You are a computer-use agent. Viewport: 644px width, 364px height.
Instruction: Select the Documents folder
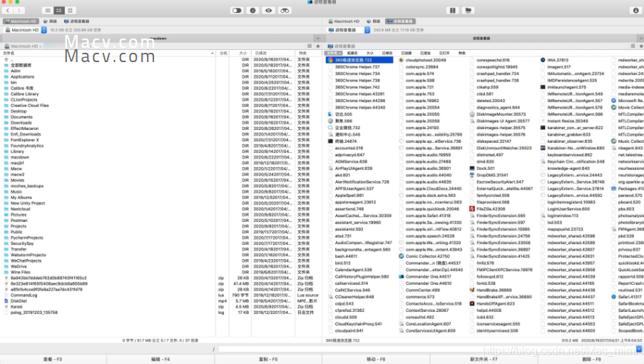(x=21, y=117)
